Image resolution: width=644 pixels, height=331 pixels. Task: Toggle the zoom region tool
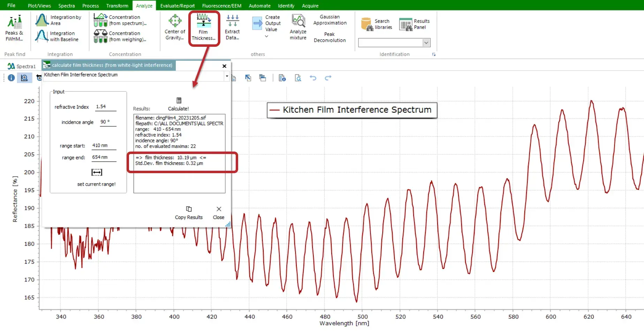click(x=24, y=78)
